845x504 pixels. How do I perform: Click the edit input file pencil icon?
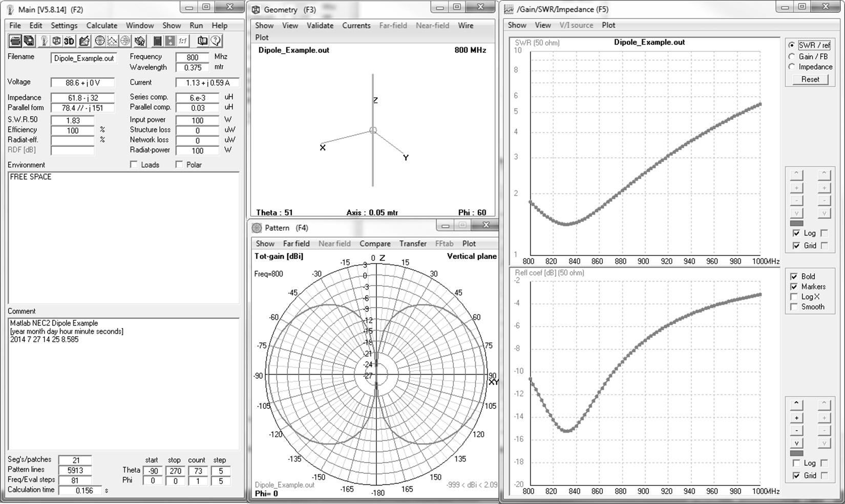click(x=84, y=41)
